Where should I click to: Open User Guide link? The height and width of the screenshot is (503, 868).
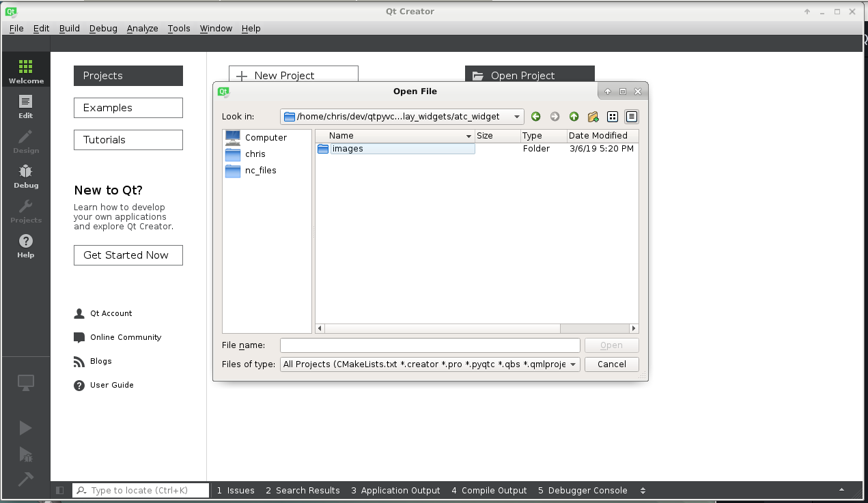[x=104, y=385]
